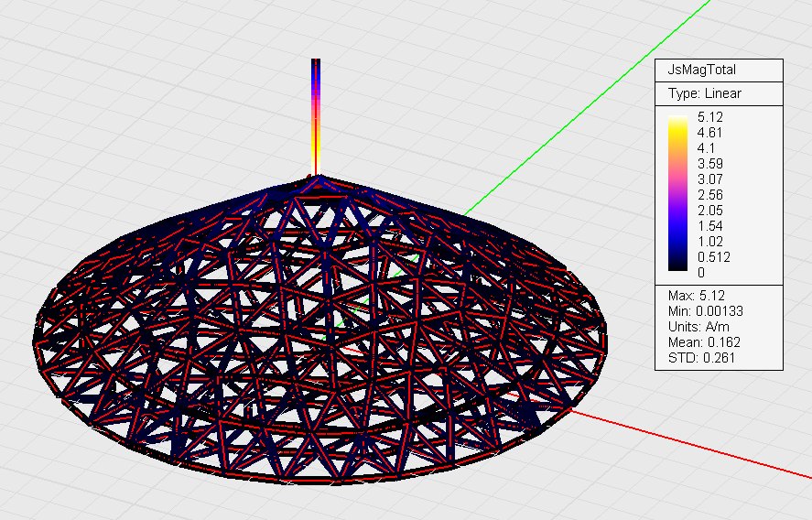Select the 2.56 scale label
This screenshot has width=812, height=520.
[x=710, y=195]
